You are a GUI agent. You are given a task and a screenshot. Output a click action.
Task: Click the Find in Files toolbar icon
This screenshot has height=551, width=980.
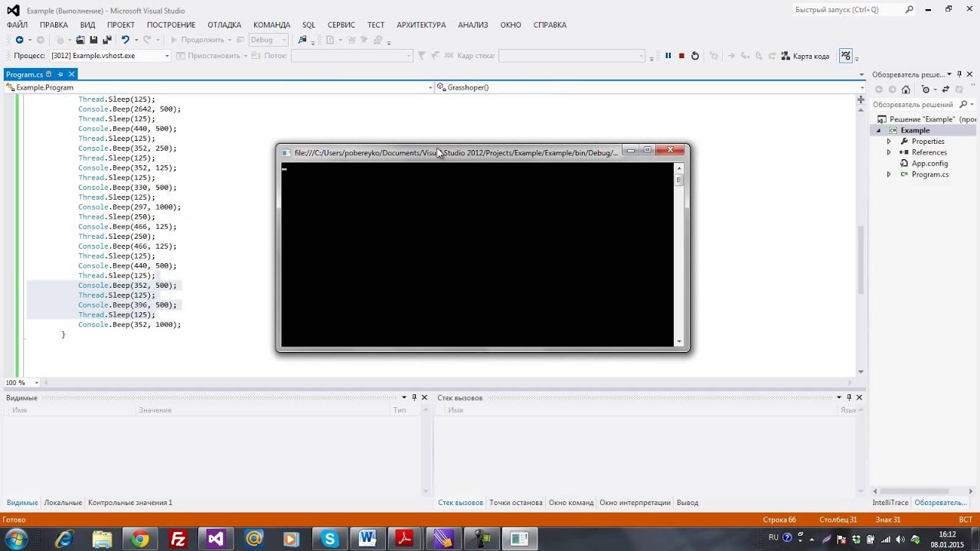tap(302, 40)
